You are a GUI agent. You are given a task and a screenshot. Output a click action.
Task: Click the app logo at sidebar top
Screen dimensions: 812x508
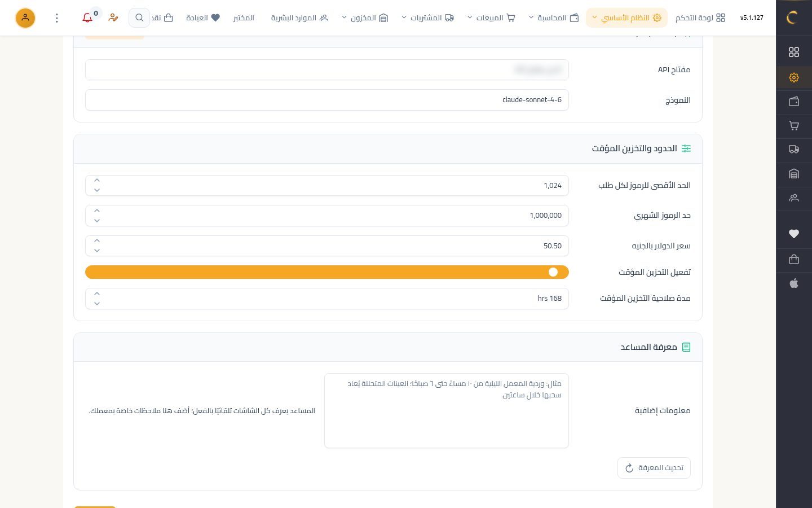click(x=792, y=17)
